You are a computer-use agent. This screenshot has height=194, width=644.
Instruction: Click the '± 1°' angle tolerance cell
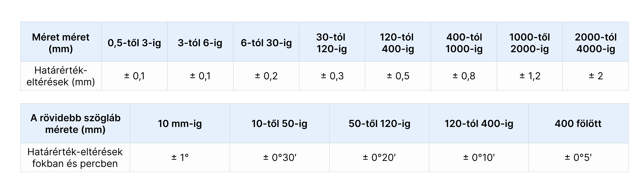[180, 157]
